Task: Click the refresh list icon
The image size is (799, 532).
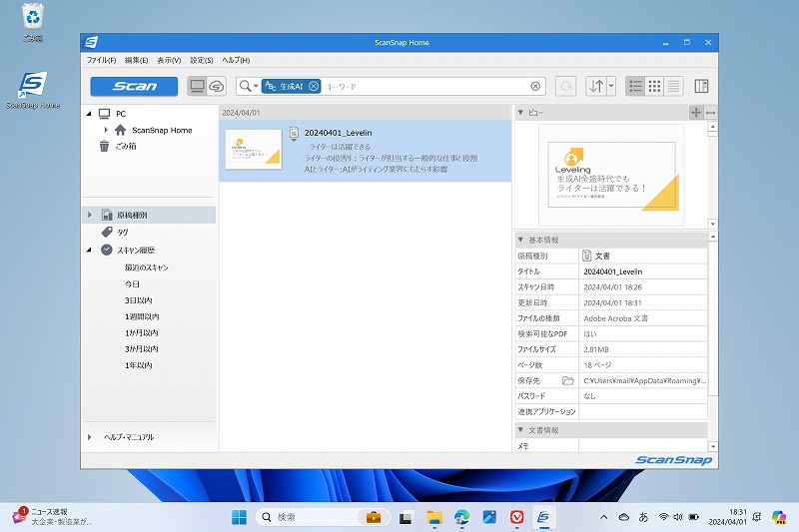Action: (x=565, y=87)
